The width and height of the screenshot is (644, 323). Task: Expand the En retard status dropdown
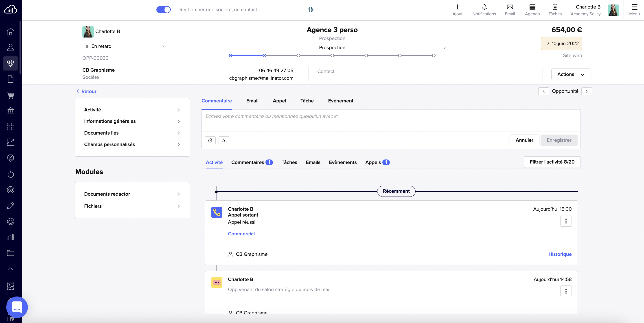pos(164,46)
